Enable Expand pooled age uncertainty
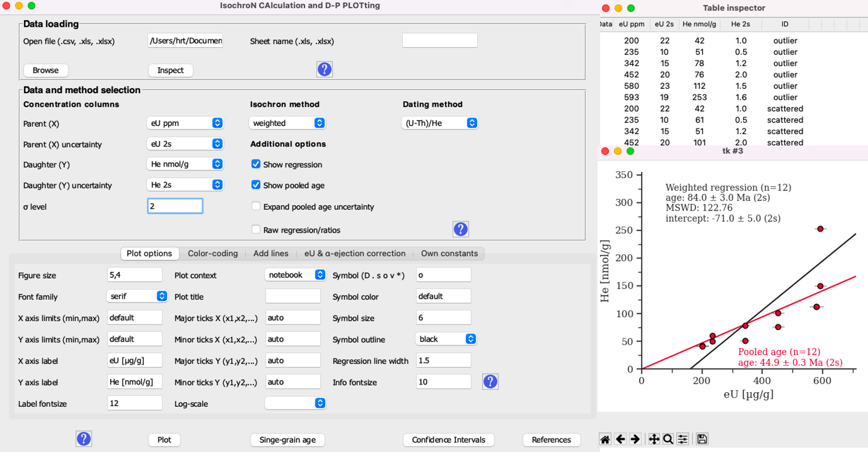This screenshot has width=868, height=452. tap(256, 206)
